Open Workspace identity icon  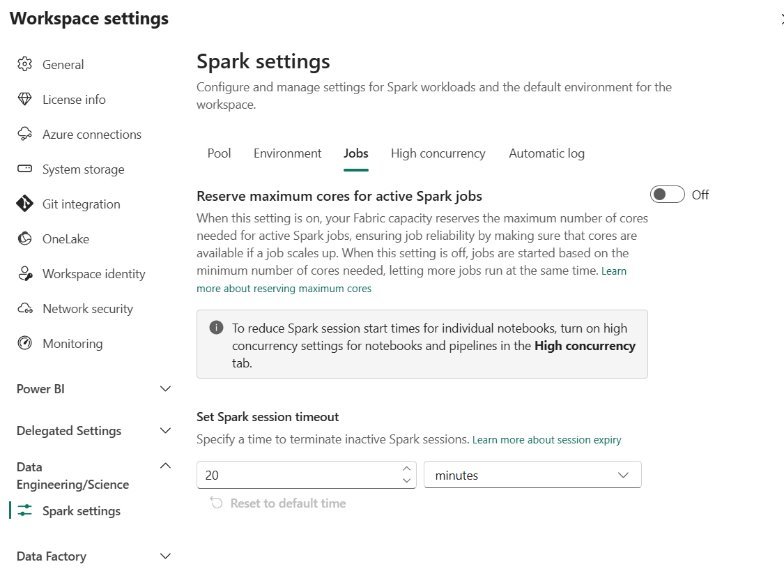[25, 274]
